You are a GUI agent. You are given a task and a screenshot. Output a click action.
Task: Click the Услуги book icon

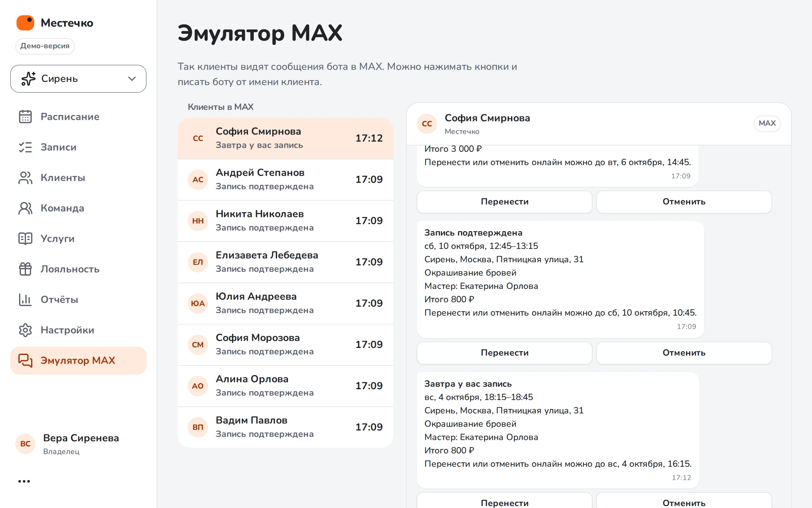pyautogui.click(x=25, y=238)
